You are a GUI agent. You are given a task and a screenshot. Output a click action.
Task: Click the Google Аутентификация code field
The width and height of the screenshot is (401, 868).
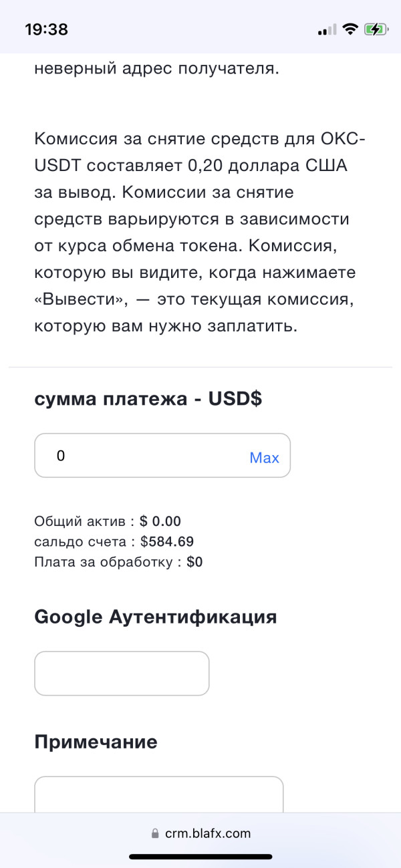coord(122,674)
